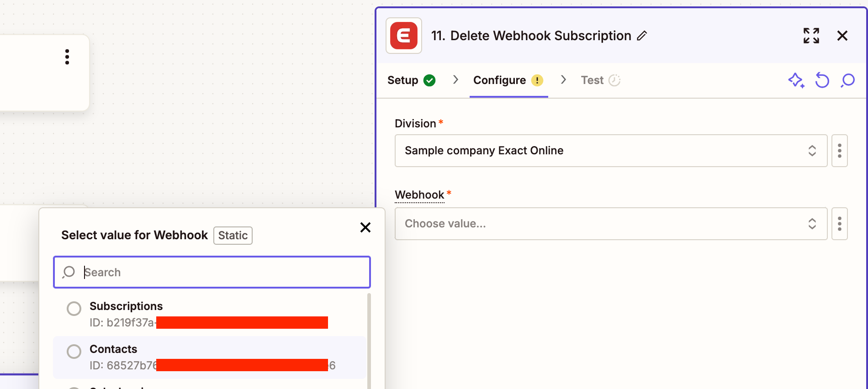Open the Division field options menu
Viewport: 868px width, 389px height.
click(840, 151)
